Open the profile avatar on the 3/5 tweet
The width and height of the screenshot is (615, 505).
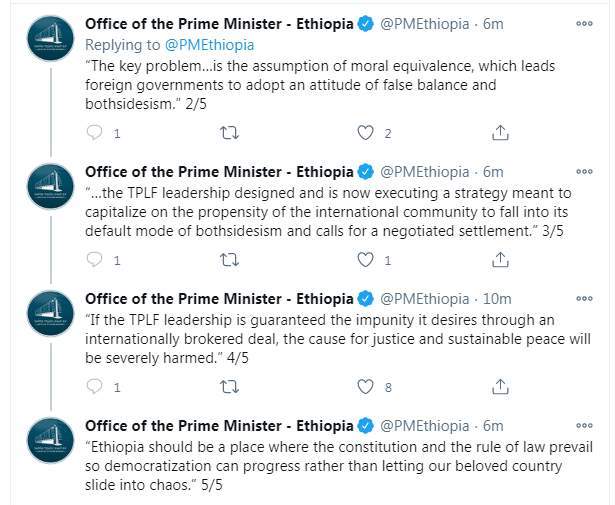[50, 188]
